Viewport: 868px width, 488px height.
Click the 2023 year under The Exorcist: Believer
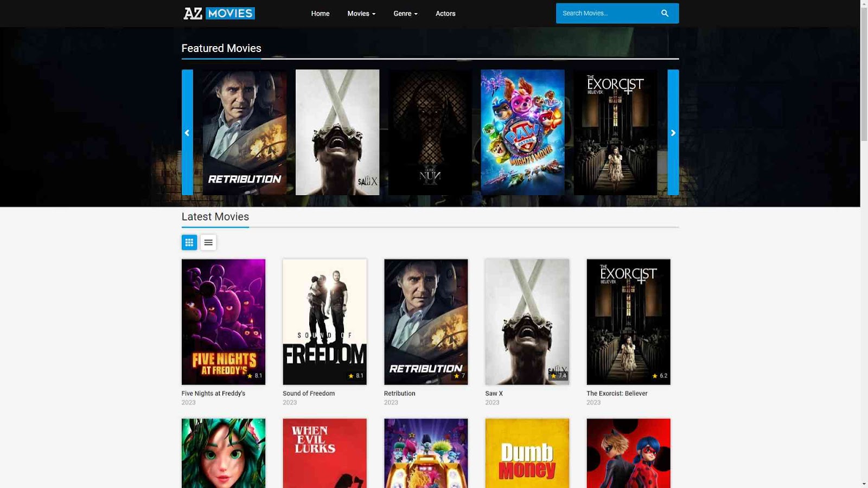[x=593, y=403]
